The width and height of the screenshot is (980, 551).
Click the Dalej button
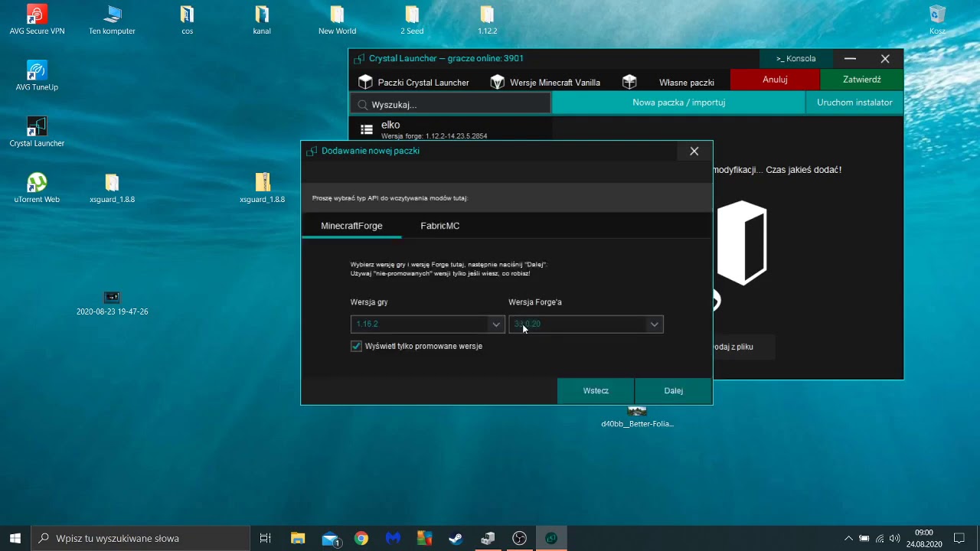tap(673, 390)
